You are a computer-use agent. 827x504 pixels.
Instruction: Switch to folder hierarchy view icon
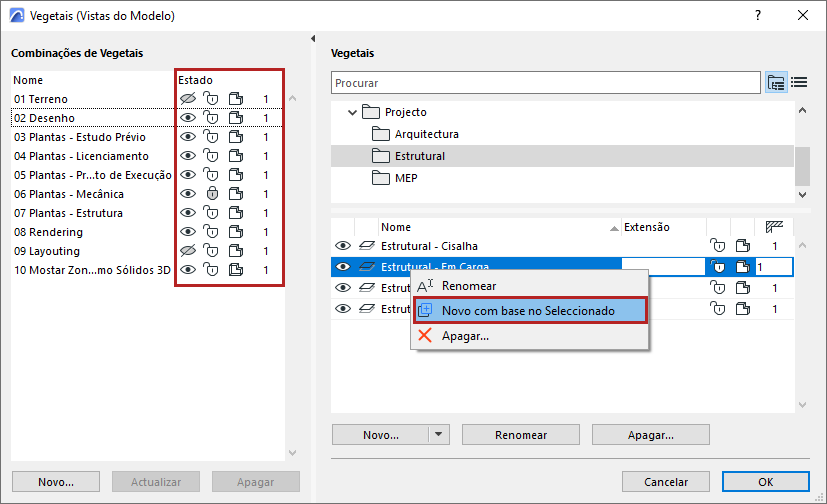click(776, 82)
